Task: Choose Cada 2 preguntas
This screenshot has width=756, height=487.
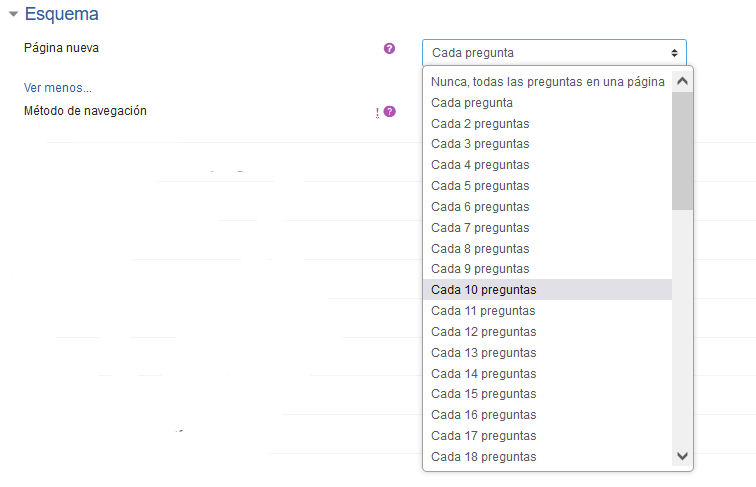Action: pyautogui.click(x=547, y=124)
